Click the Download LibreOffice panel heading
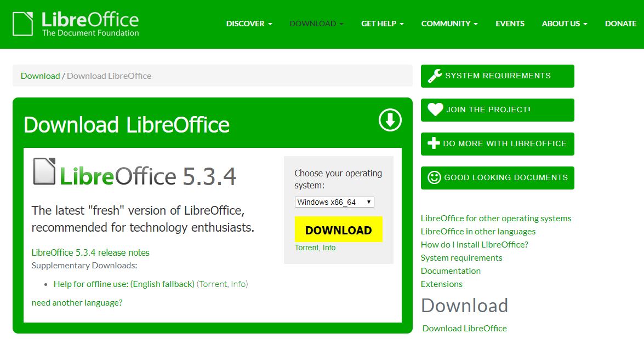 pyautogui.click(x=127, y=125)
